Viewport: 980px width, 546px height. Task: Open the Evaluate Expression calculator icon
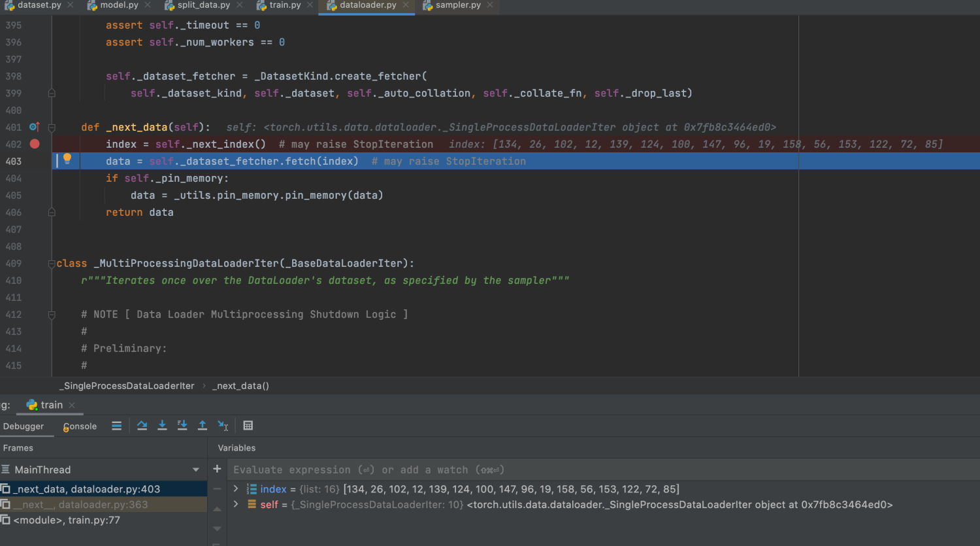coord(248,426)
